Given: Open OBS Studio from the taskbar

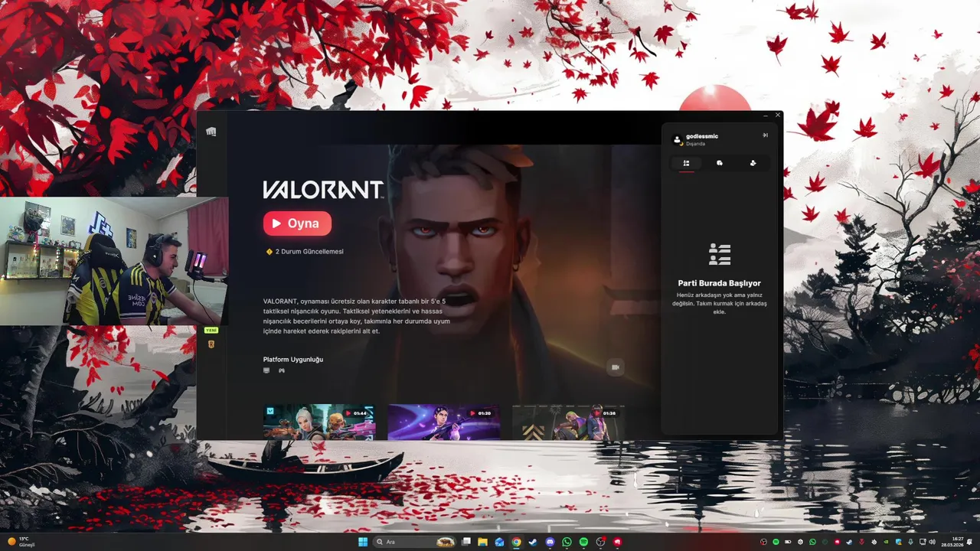Looking at the screenshot, I should (x=601, y=542).
